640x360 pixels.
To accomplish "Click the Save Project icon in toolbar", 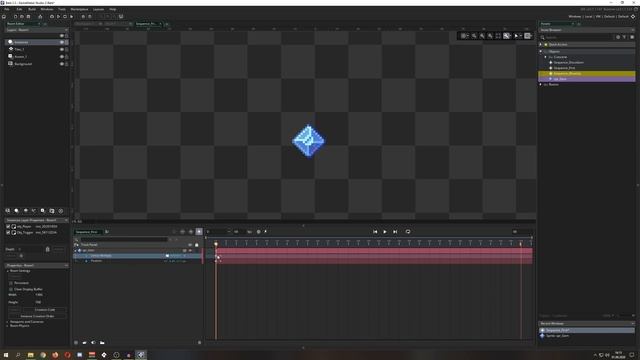I will tap(28, 16).
